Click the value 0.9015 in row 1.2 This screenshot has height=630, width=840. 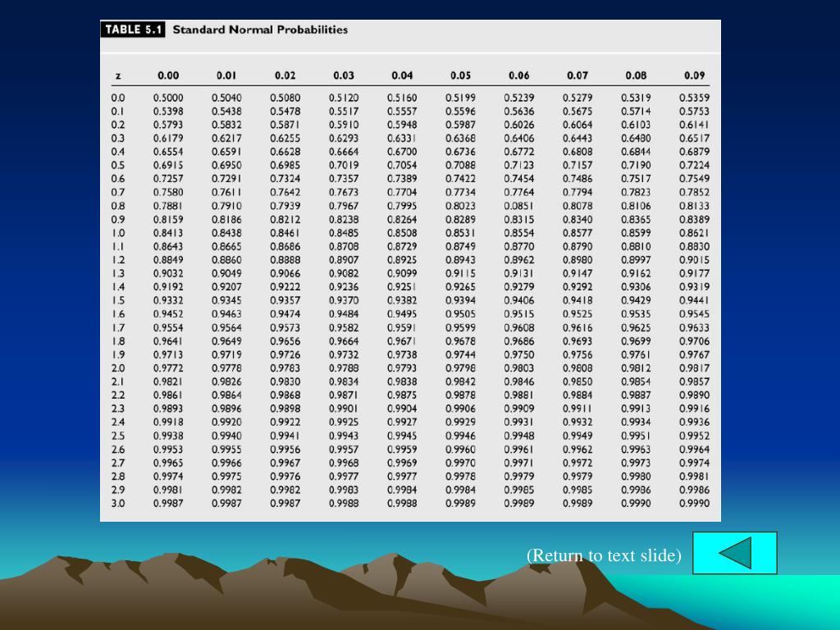[x=694, y=260]
